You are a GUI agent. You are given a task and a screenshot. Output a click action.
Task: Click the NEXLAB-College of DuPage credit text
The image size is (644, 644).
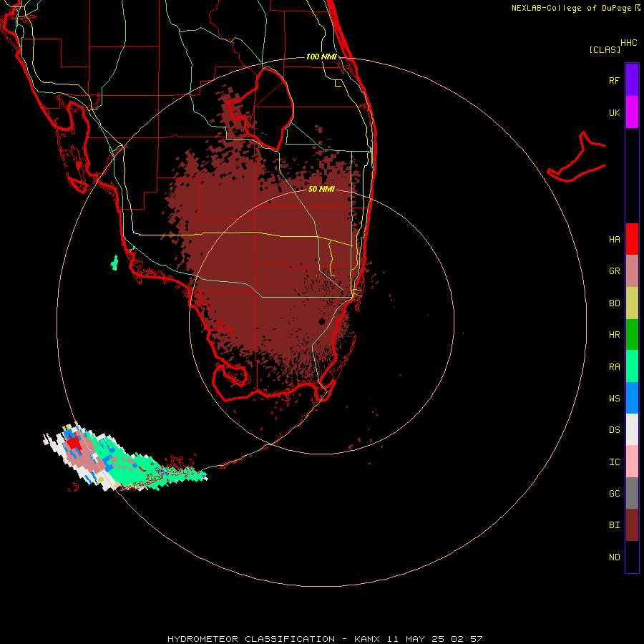tap(571, 8)
